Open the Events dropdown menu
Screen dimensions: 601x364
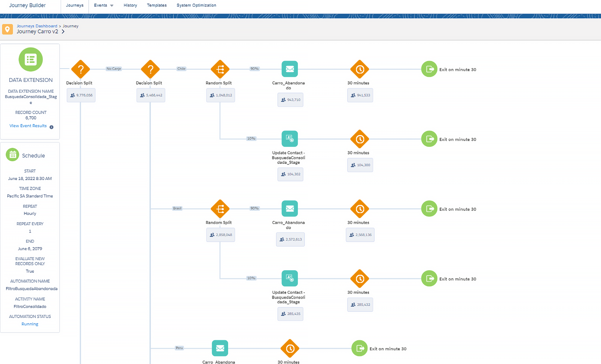pyautogui.click(x=104, y=5)
